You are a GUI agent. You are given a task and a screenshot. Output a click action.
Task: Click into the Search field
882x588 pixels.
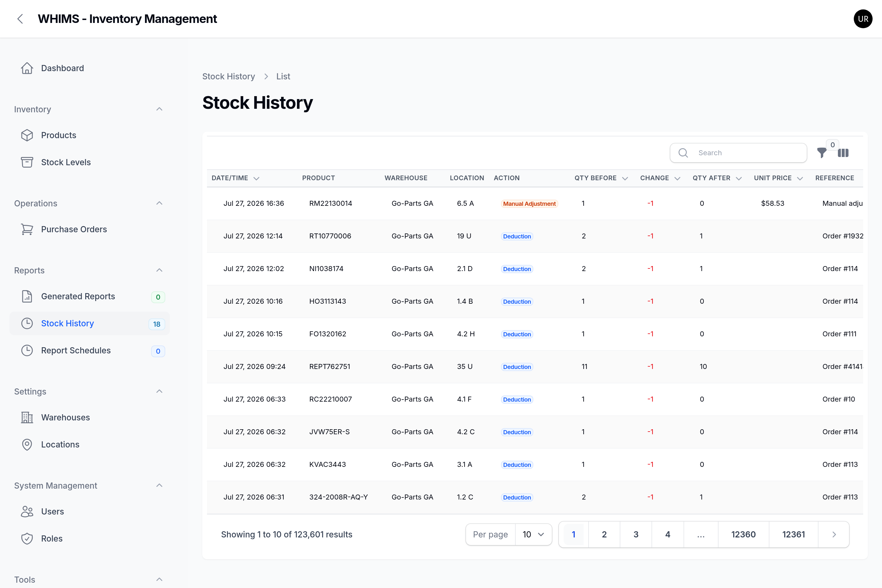pos(738,153)
